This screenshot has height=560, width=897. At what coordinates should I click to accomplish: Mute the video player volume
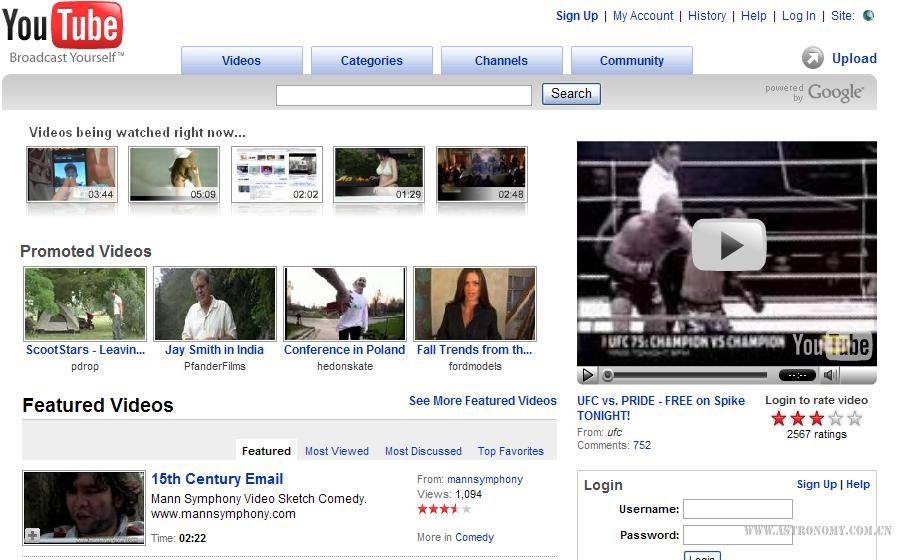829,375
